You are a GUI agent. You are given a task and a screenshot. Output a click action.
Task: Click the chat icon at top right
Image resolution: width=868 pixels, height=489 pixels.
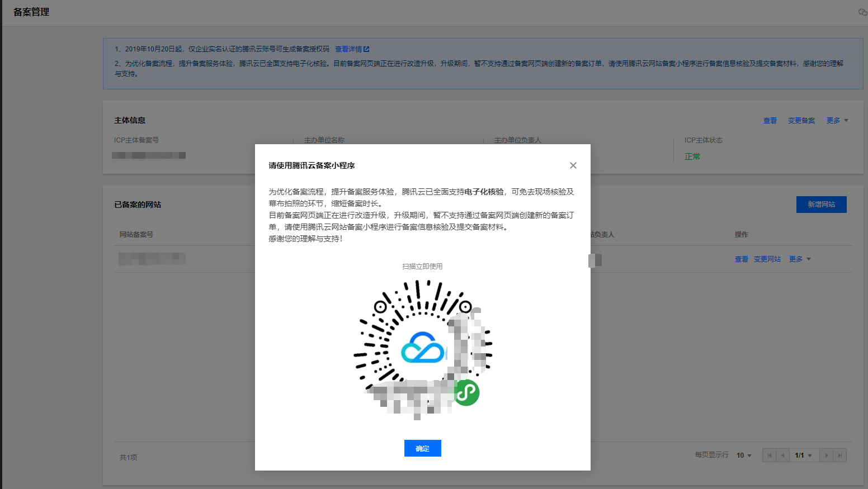pos(862,12)
